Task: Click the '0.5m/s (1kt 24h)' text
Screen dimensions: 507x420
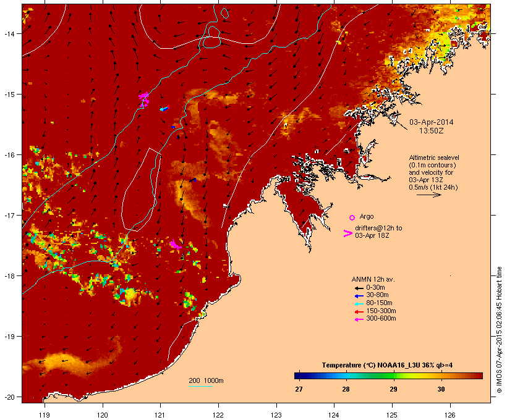Action: [433, 187]
